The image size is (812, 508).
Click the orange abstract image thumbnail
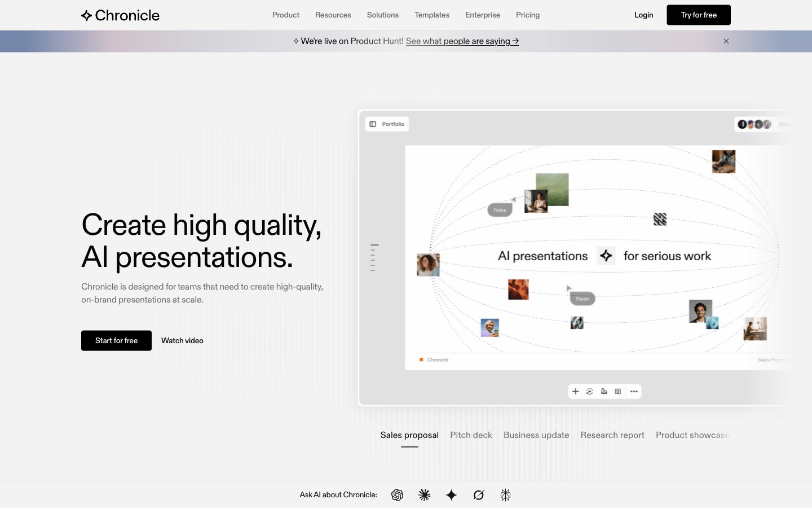pyautogui.click(x=518, y=289)
